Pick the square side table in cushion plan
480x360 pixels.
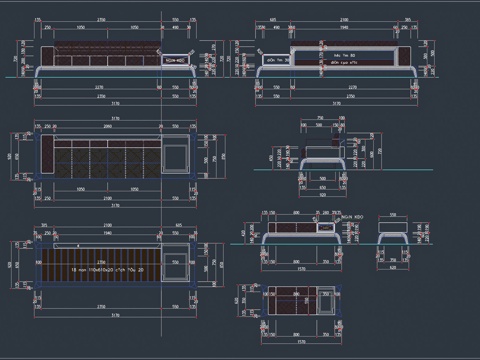[175, 154]
